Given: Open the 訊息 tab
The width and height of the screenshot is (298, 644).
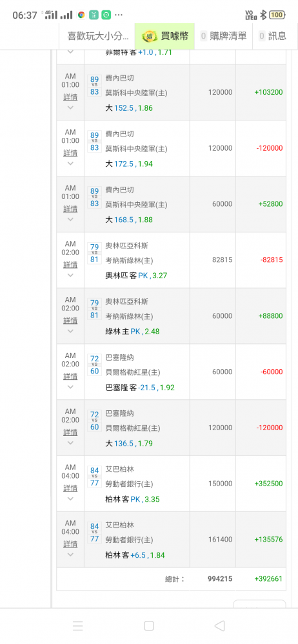Looking at the screenshot, I should (272, 36).
